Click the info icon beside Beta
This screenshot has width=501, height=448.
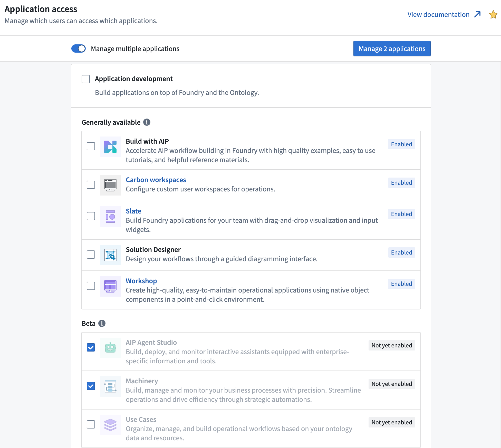tap(102, 323)
